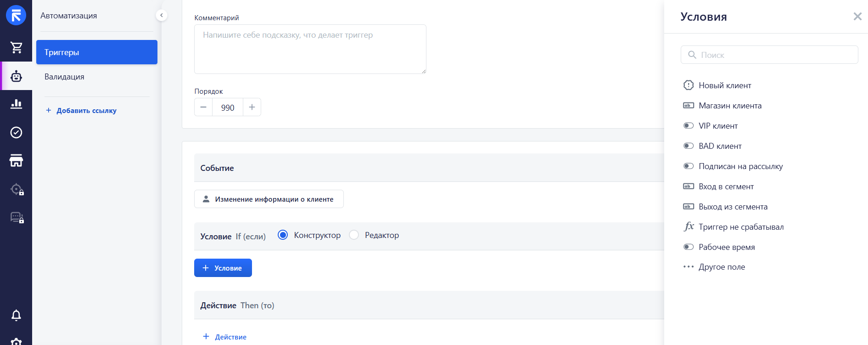868x345 pixels.
Task: Open the notifications bell icon
Action: [16, 315]
